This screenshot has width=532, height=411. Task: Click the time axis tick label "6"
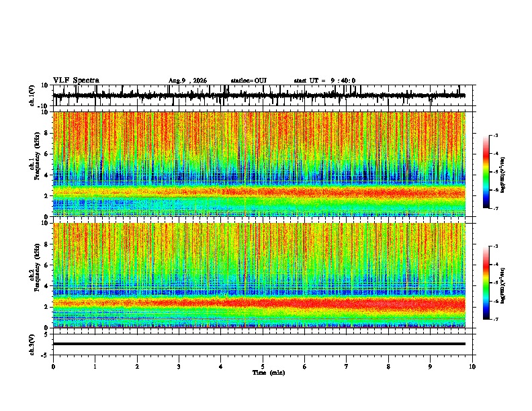(x=305, y=367)
